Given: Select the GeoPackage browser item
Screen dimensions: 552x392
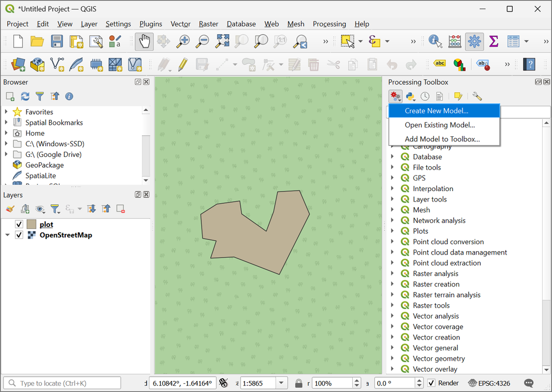Looking at the screenshot, I should (44, 165).
